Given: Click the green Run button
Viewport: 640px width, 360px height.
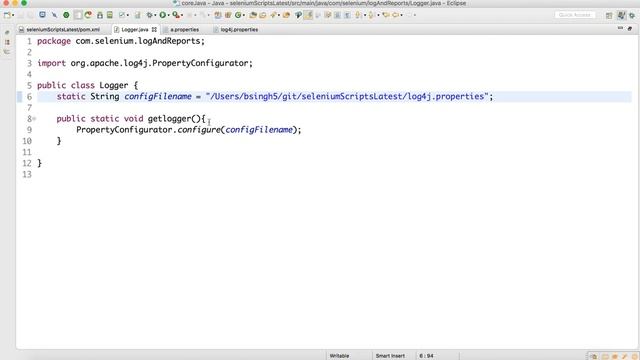Looking at the screenshot, I should click(x=162, y=15).
